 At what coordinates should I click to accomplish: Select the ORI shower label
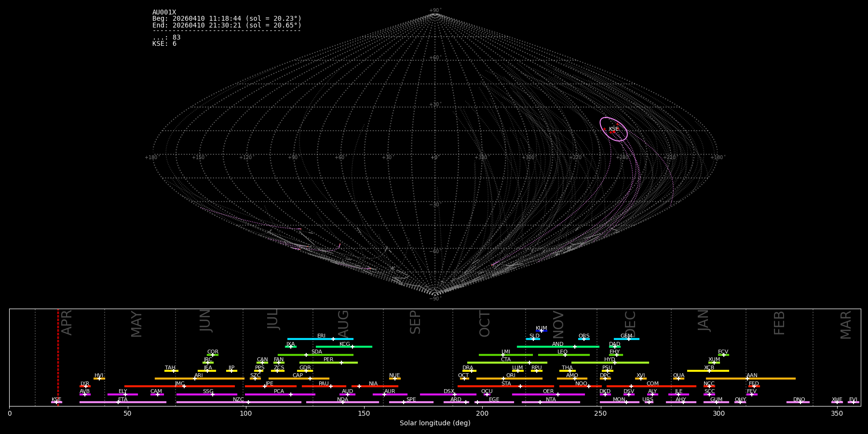511,376
